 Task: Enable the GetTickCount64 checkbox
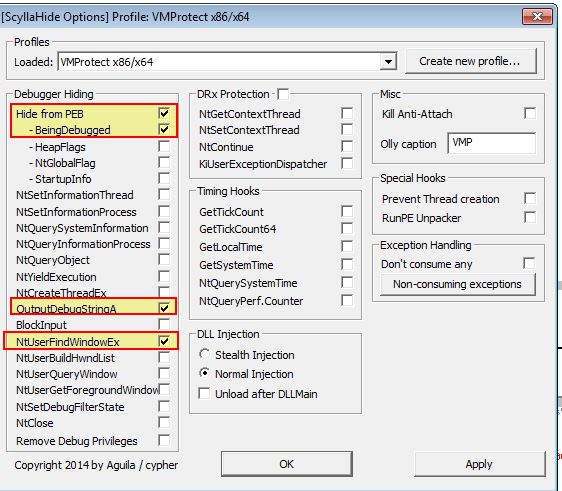[347, 228]
